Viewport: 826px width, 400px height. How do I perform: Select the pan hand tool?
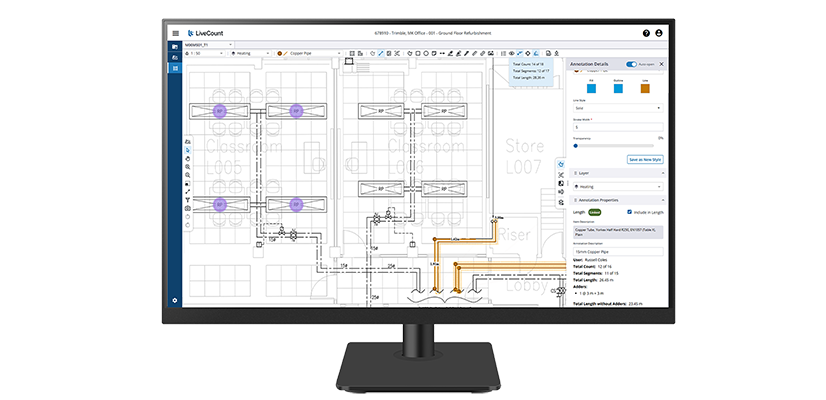(x=188, y=158)
